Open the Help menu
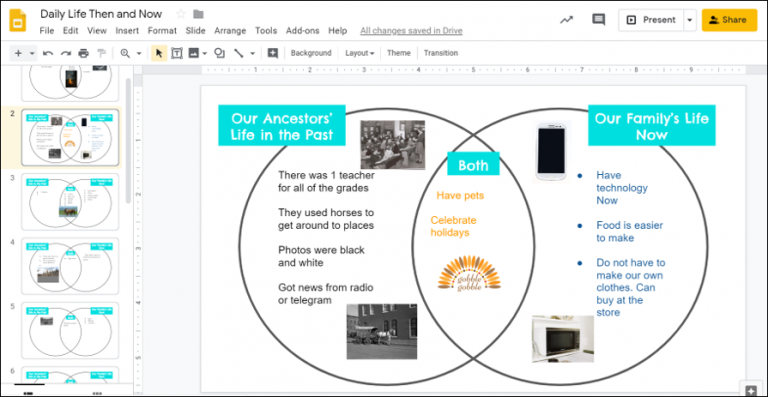Viewport: 768px width, 397px height. (337, 31)
